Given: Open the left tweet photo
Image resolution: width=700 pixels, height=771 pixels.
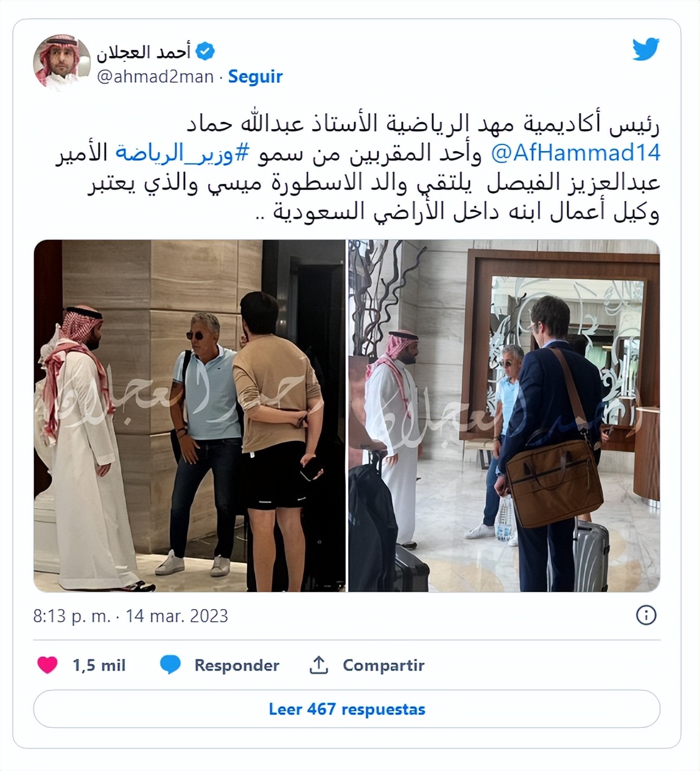Looking at the screenshot, I should pyautogui.click(x=189, y=415).
